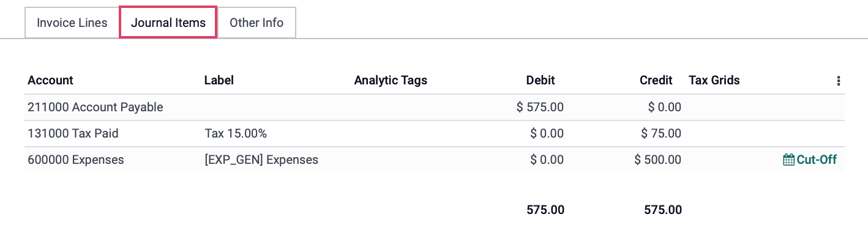Click the Tax 15.00% label cell
This screenshot has height=247, width=868.
(236, 133)
